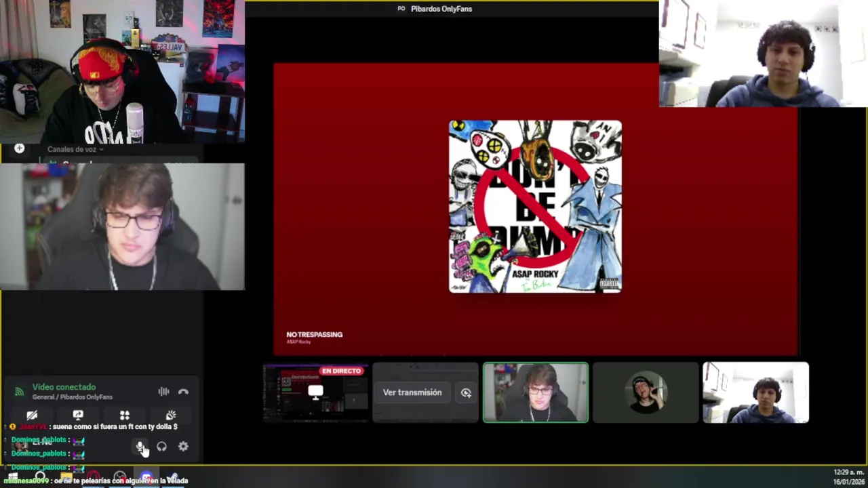Click milanesa0099's chat message about la velada

tap(95, 481)
